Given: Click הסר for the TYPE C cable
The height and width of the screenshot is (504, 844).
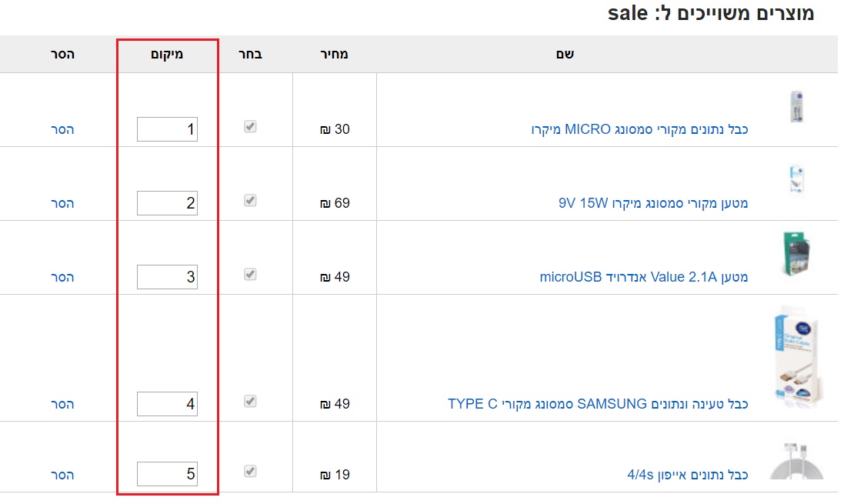Looking at the screenshot, I should [62, 404].
